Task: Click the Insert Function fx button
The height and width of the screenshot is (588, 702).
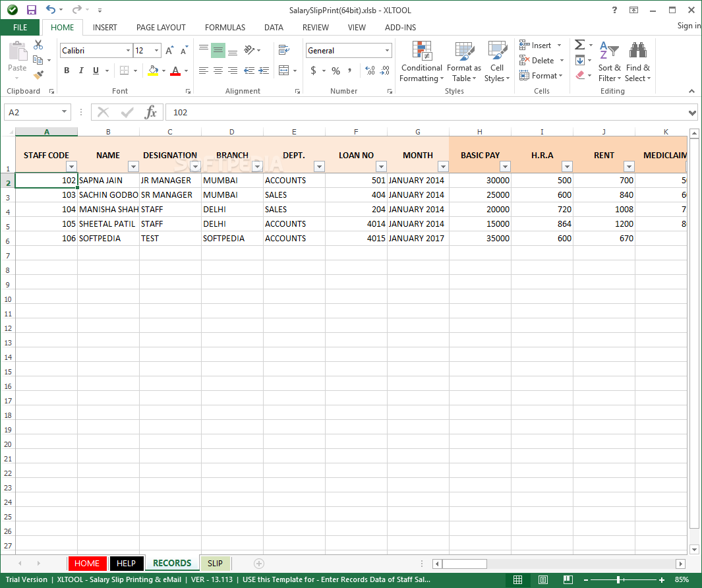Action: (x=151, y=112)
